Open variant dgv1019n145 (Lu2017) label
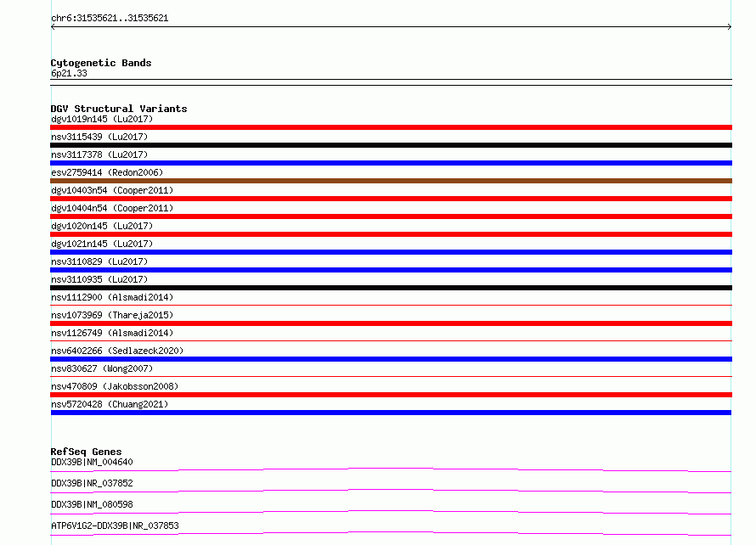Image resolution: width=756 pixels, height=545 pixels. coord(102,119)
